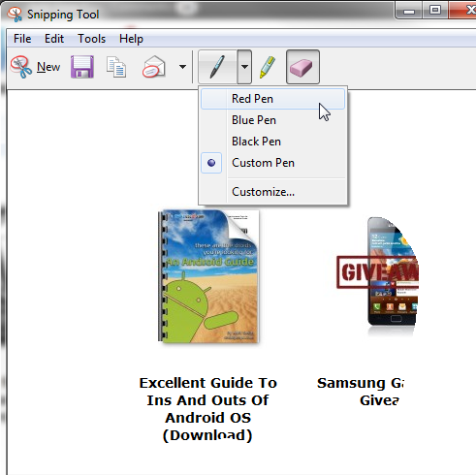Click the 'Excellent Guide To Ins And Outs' title
Viewport: 476px width, 475px height.
(x=208, y=409)
